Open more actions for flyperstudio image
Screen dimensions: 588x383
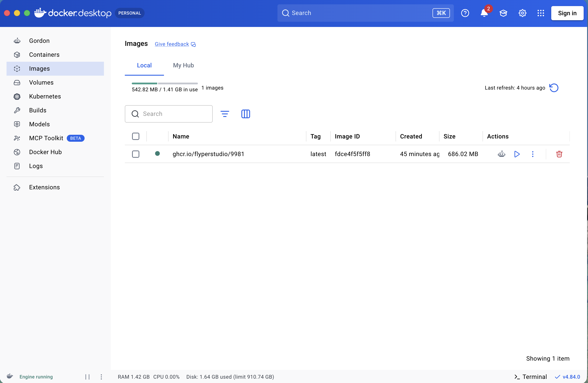(x=533, y=154)
